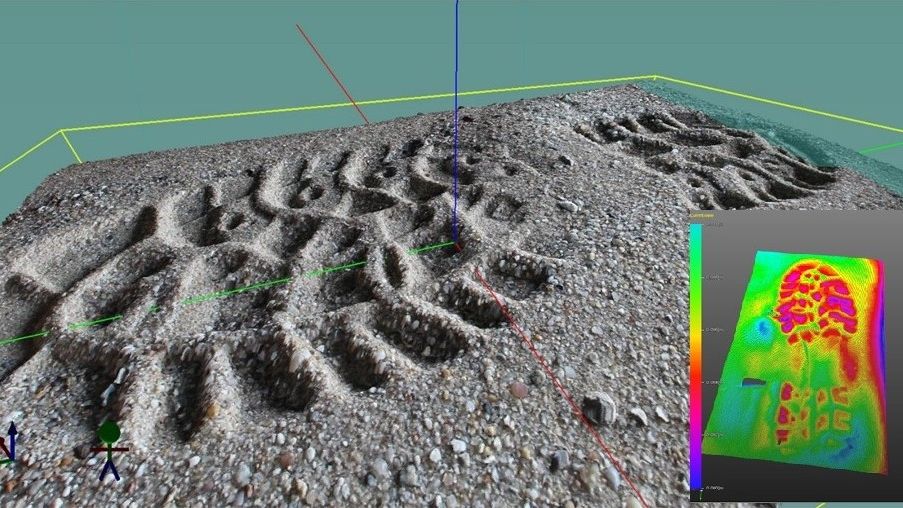
Task: Click the yellow bounding box left corner
Action: (62, 130)
